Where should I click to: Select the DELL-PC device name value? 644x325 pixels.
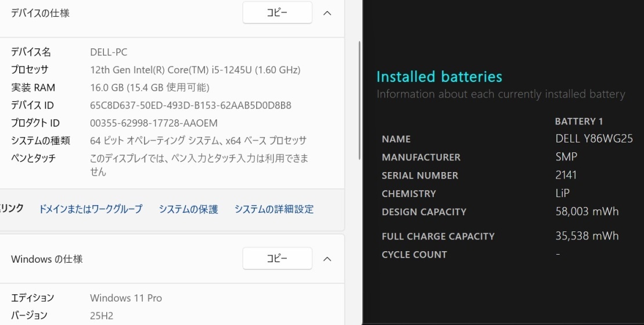tap(109, 52)
